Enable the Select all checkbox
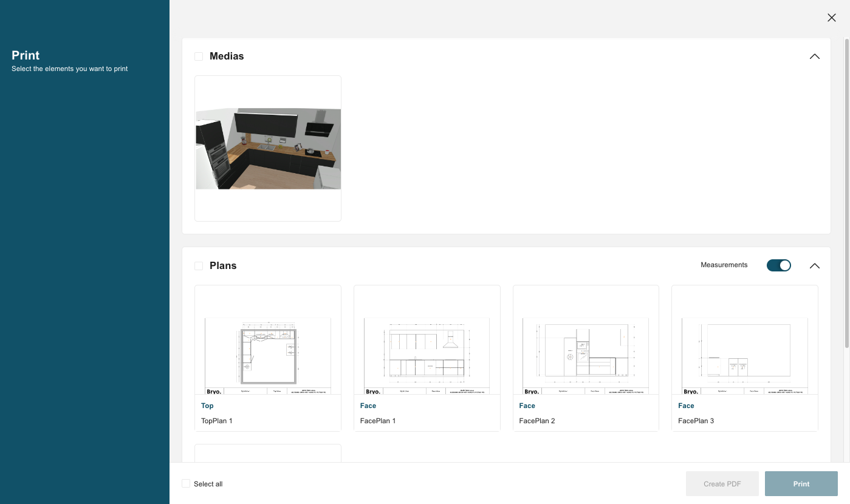This screenshot has height=504, width=850. (185, 483)
